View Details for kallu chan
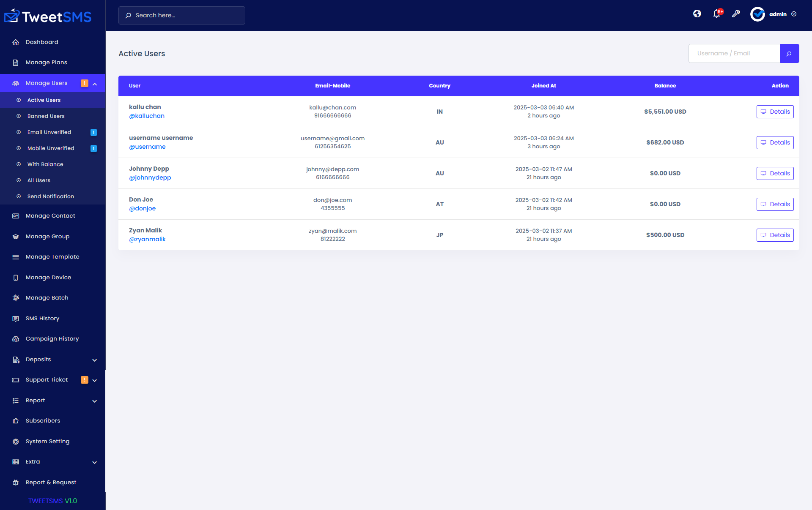This screenshot has height=510, width=812. (x=775, y=112)
